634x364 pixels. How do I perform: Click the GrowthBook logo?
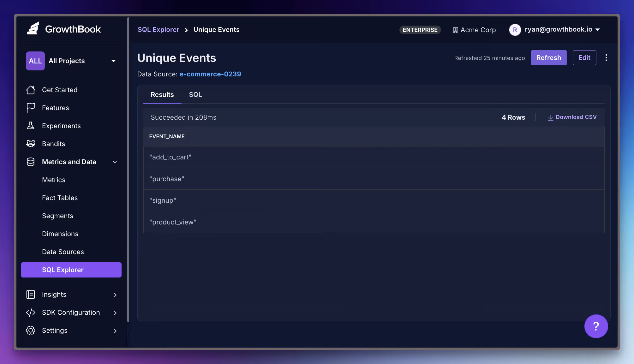click(63, 29)
